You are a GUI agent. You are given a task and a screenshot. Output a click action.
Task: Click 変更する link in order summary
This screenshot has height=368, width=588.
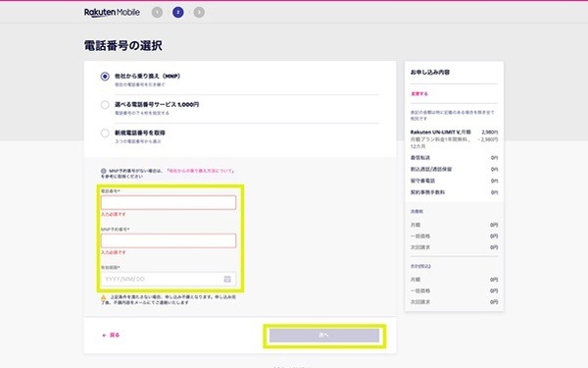click(x=419, y=94)
